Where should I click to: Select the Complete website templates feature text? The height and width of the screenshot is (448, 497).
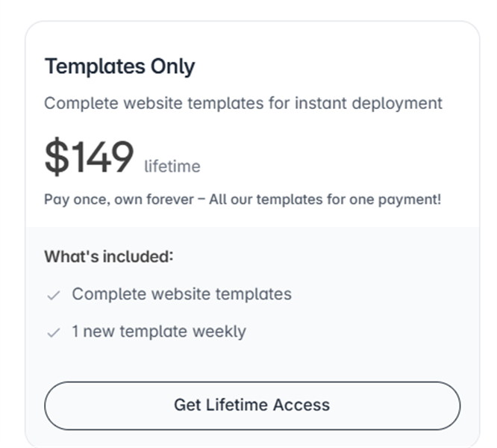[x=181, y=294]
